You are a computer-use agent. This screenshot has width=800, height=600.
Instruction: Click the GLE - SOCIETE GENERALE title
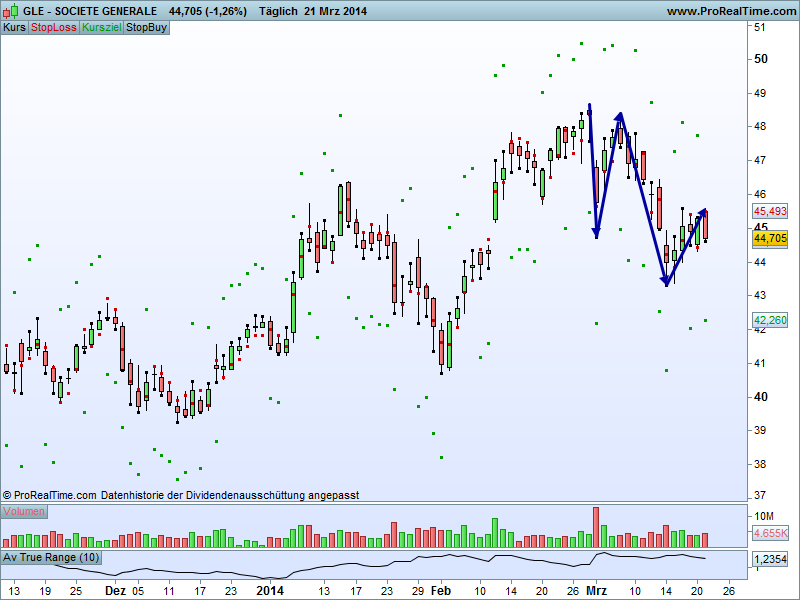90,11
